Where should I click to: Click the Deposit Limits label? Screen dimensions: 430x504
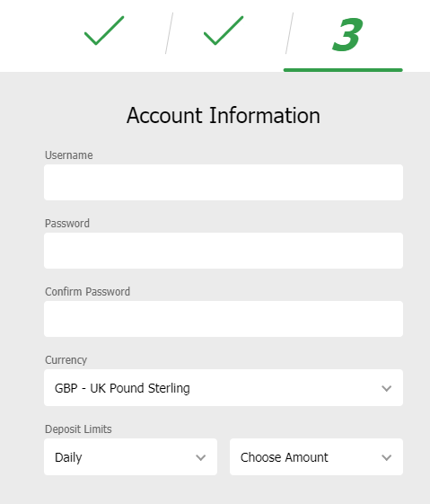pos(78,429)
